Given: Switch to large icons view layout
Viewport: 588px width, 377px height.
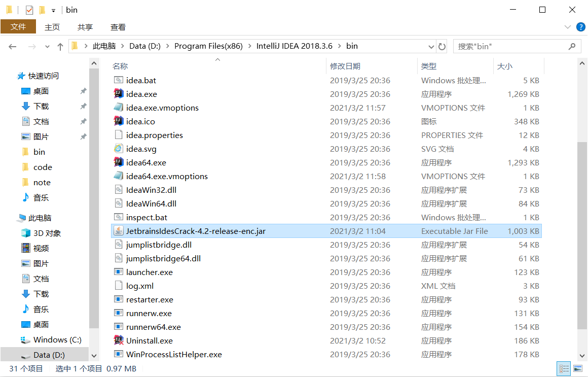Looking at the screenshot, I should [578, 369].
